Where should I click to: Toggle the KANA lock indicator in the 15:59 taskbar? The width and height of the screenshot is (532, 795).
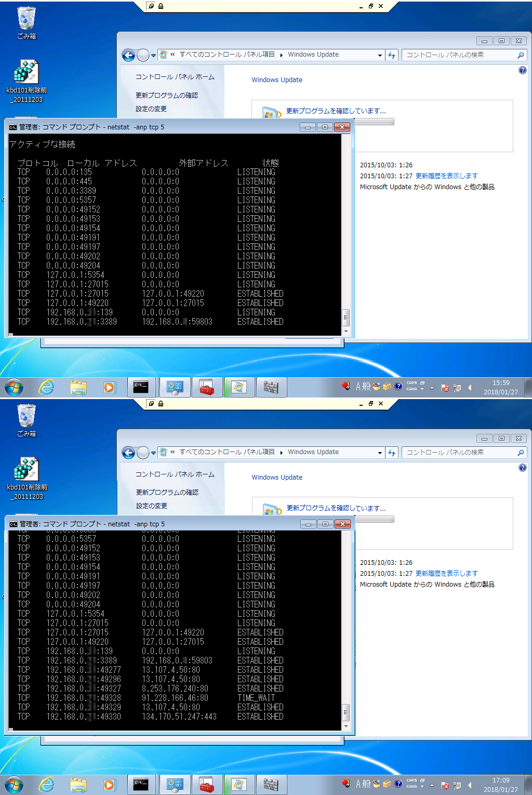(411, 389)
